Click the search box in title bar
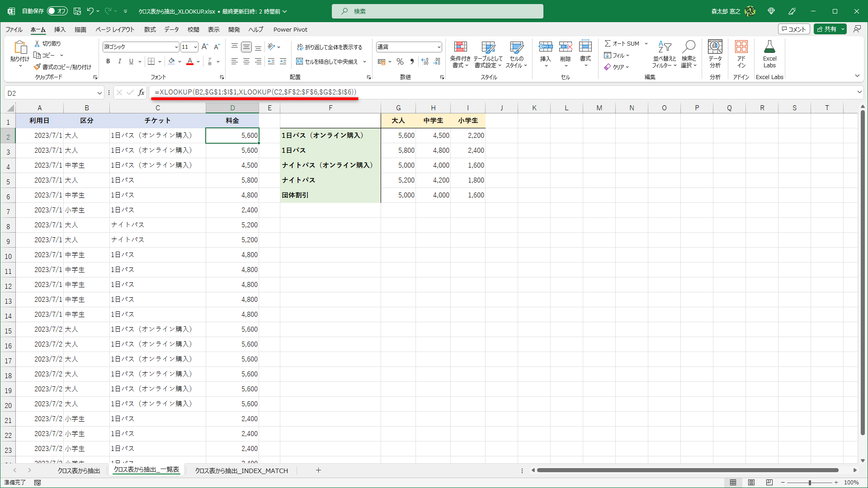Image resolution: width=868 pixels, height=488 pixels. click(437, 11)
